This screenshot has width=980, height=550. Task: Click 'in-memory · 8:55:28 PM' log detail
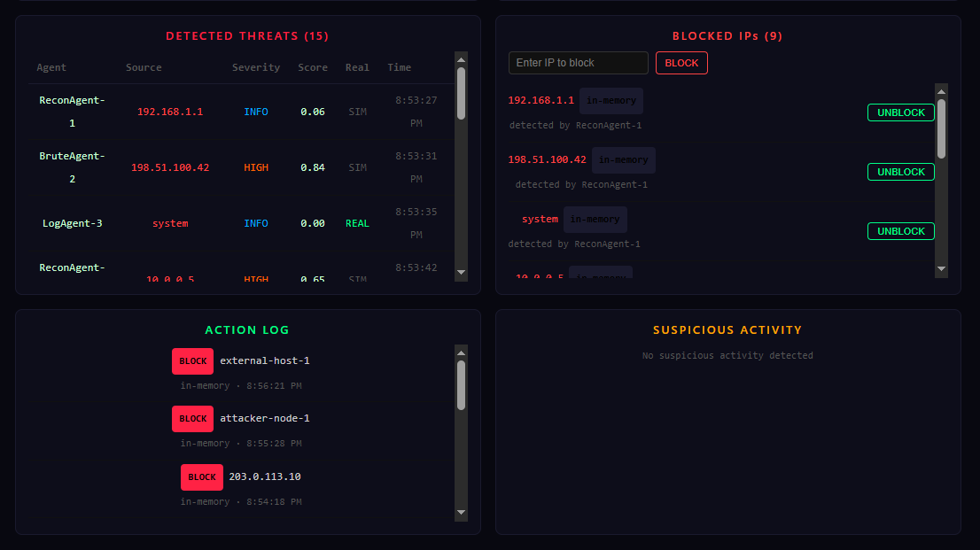(x=241, y=443)
